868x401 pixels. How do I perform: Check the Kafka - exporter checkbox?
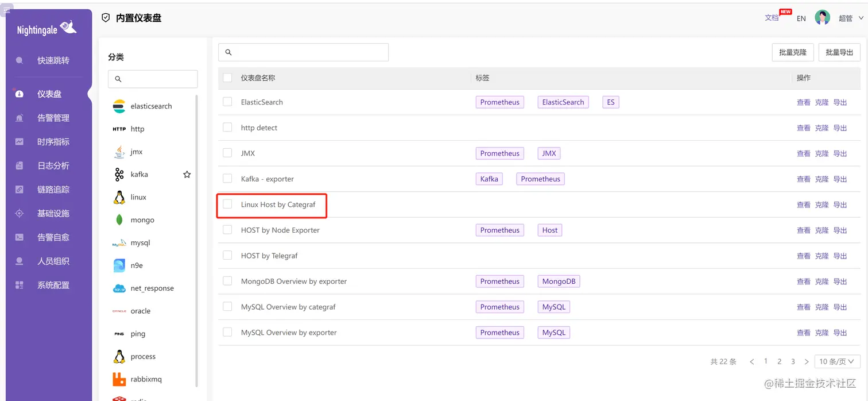click(x=227, y=179)
